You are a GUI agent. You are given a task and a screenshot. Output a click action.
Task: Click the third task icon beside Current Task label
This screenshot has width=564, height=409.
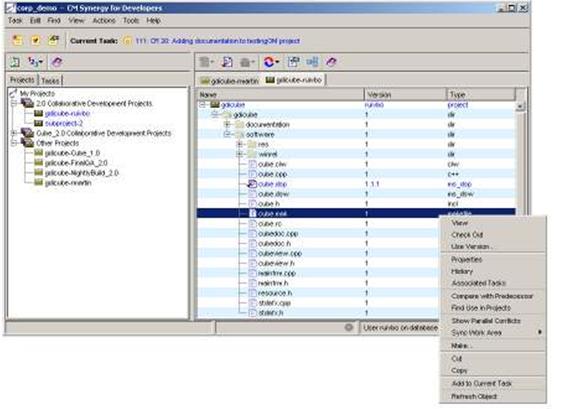[x=53, y=40]
